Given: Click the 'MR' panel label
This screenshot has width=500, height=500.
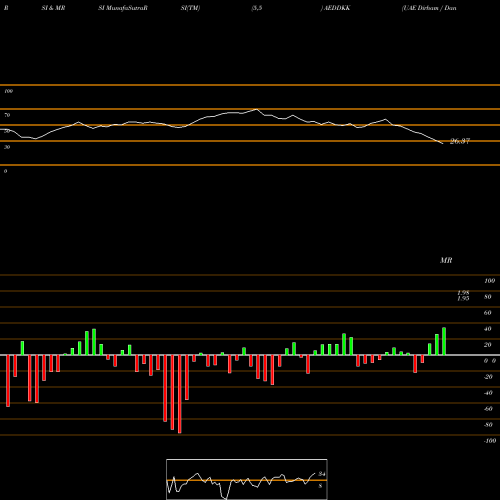Looking at the screenshot, I should pyautogui.click(x=446, y=260).
